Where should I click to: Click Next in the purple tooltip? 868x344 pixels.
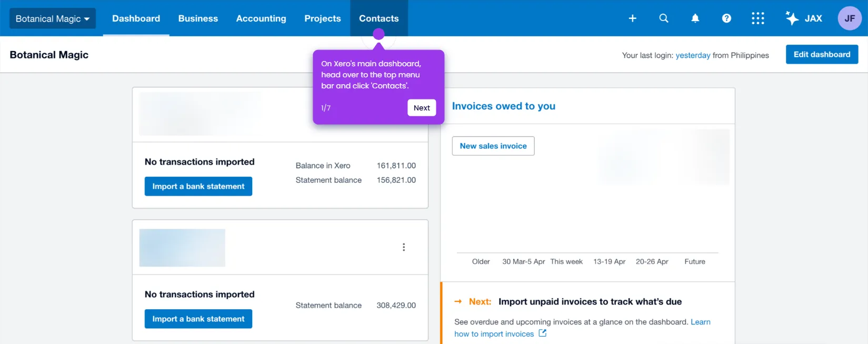coord(422,108)
